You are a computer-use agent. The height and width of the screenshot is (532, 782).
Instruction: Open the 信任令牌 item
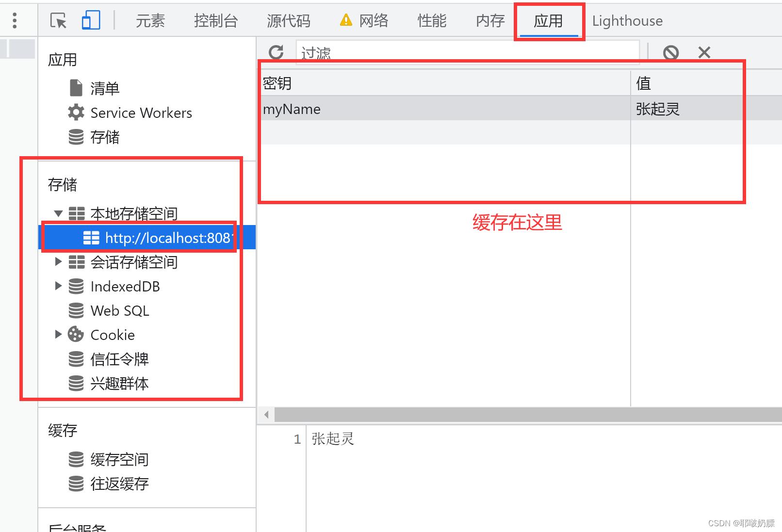119,359
